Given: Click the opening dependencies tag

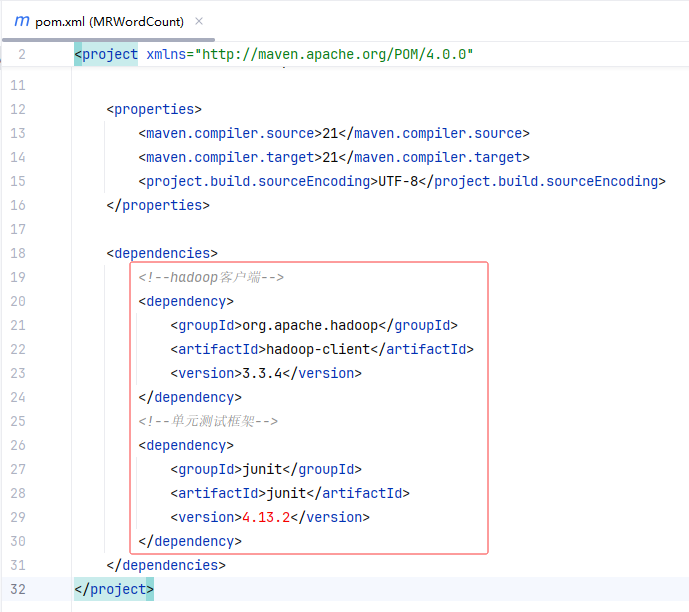Looking at the screenshot, I should point(162,253).
